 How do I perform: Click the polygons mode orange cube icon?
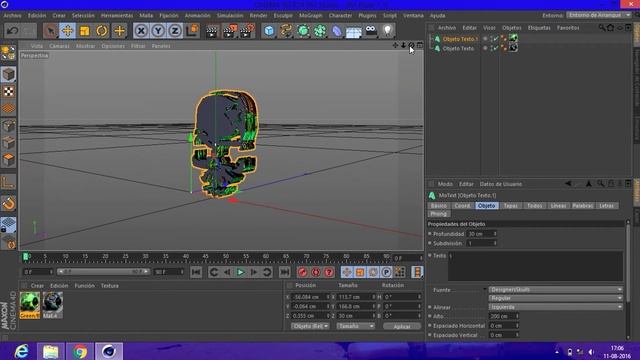[9, 160]
